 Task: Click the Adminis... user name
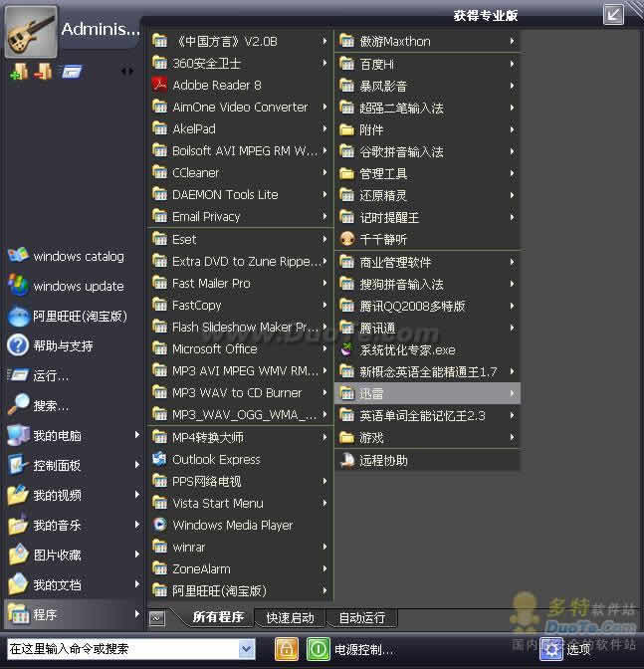tap(101, 29)
